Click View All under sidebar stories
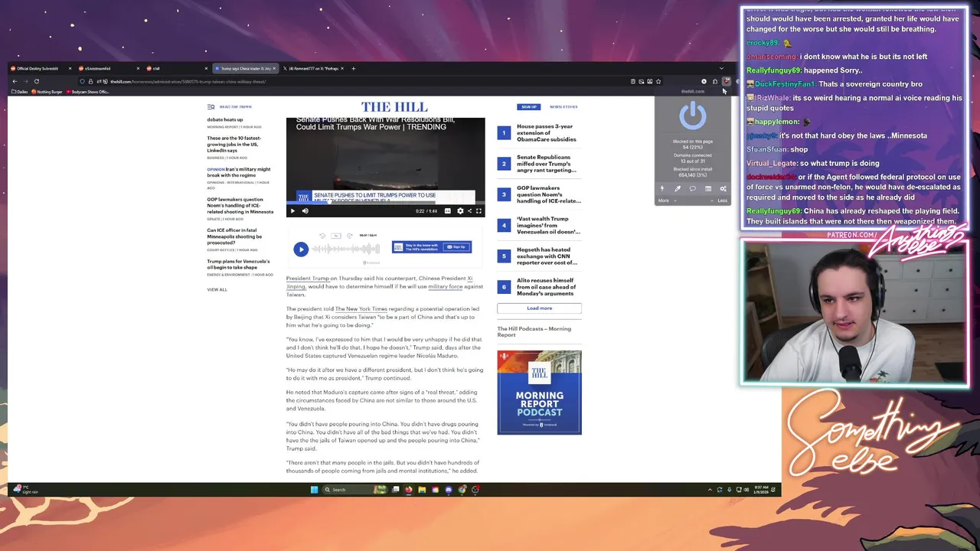The height and width of the screenshot is (551, 980). [x=217, y=289]
